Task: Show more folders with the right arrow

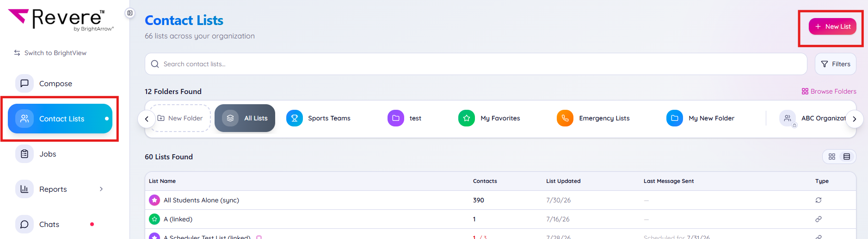Action: [855, 119]
